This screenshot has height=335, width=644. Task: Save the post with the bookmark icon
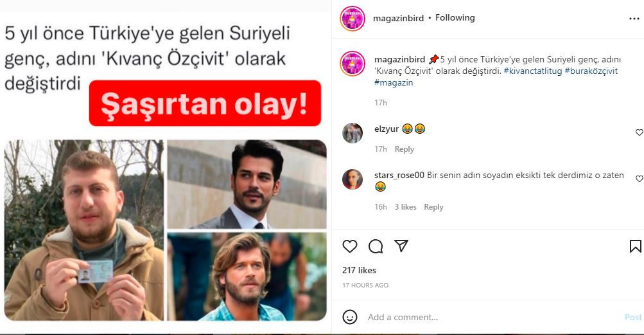tap(635, 246)
